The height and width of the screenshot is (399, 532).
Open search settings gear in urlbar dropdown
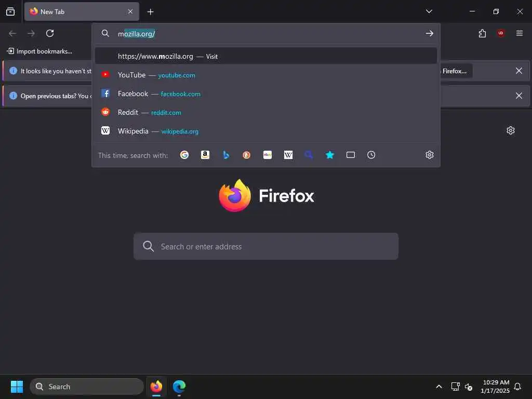pos(430,155)
